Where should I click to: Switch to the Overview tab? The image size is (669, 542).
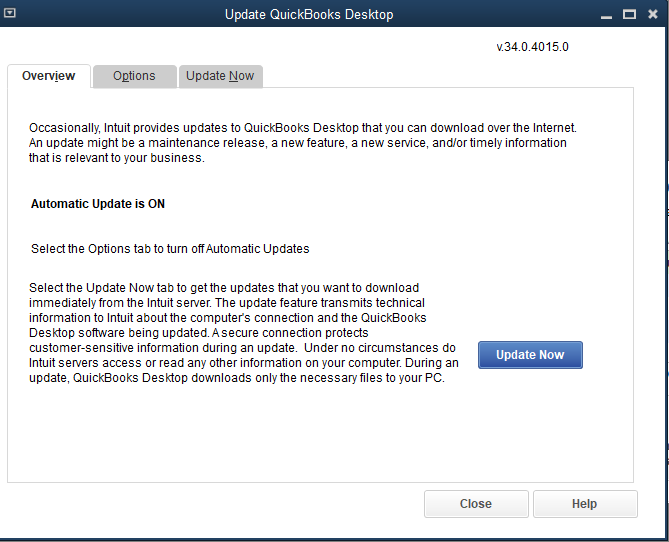[x=49, y=76]
